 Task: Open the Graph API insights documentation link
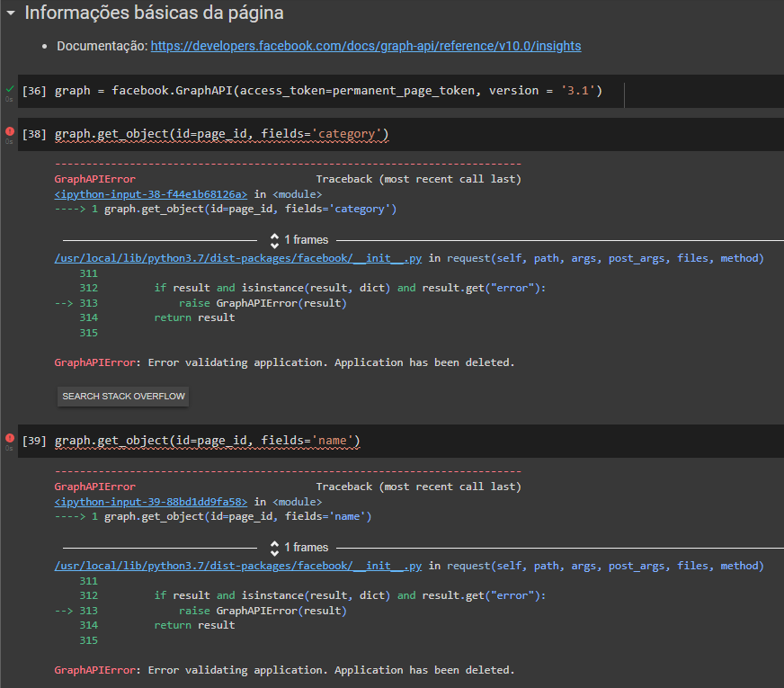(365, 46)
